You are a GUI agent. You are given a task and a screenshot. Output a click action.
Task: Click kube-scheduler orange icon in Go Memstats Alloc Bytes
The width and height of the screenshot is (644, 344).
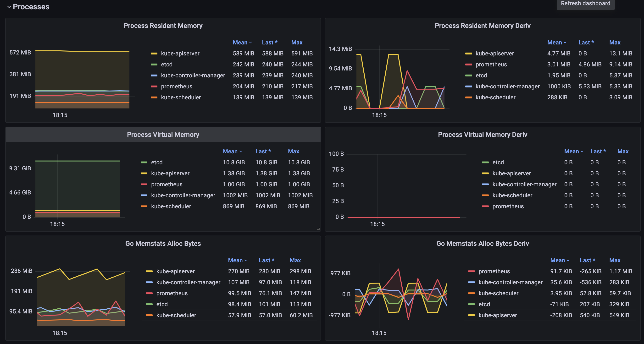(x=149, y=315)
